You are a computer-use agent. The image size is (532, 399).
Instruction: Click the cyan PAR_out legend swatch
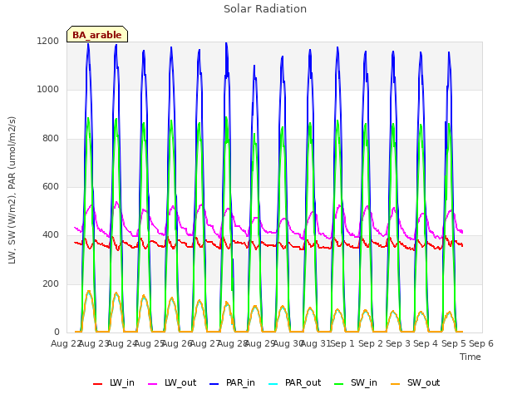(x=273, y=384)
